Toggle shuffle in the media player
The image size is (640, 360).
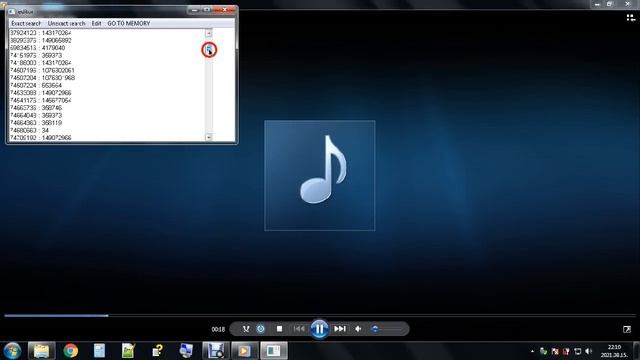pyautogui.click(x=246, y=329)
